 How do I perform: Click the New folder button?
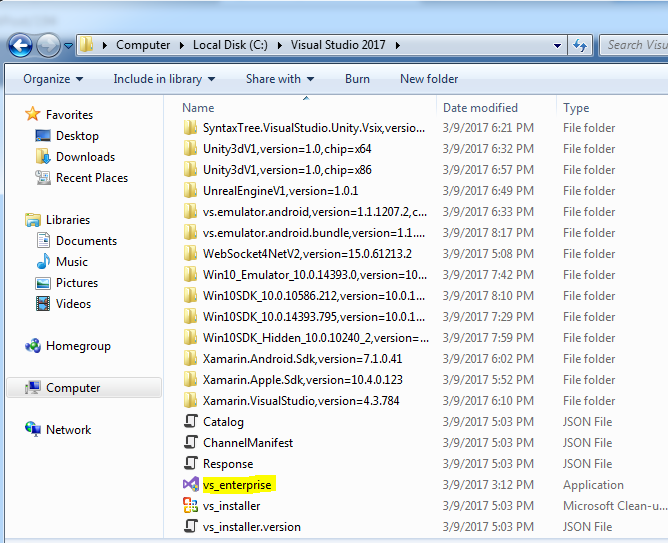click(429, 79)
